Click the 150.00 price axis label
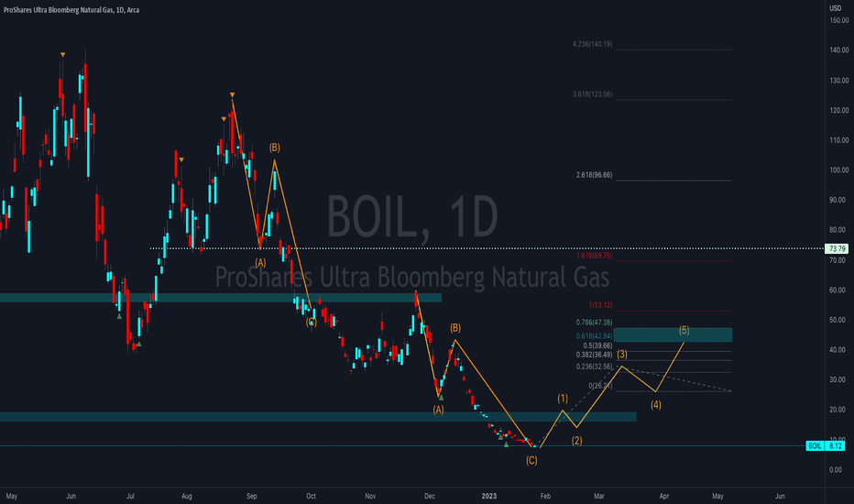This screenshot has width=854, height=504. 838,20
